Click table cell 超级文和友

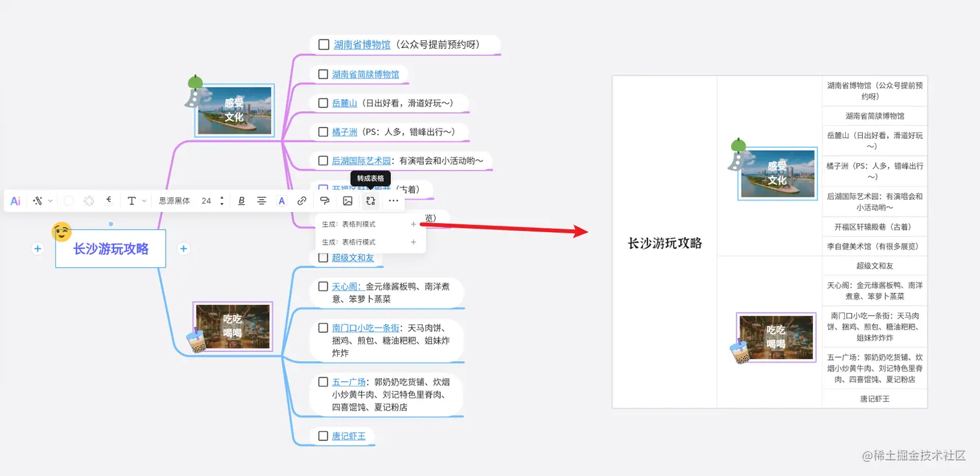point(874,266)
